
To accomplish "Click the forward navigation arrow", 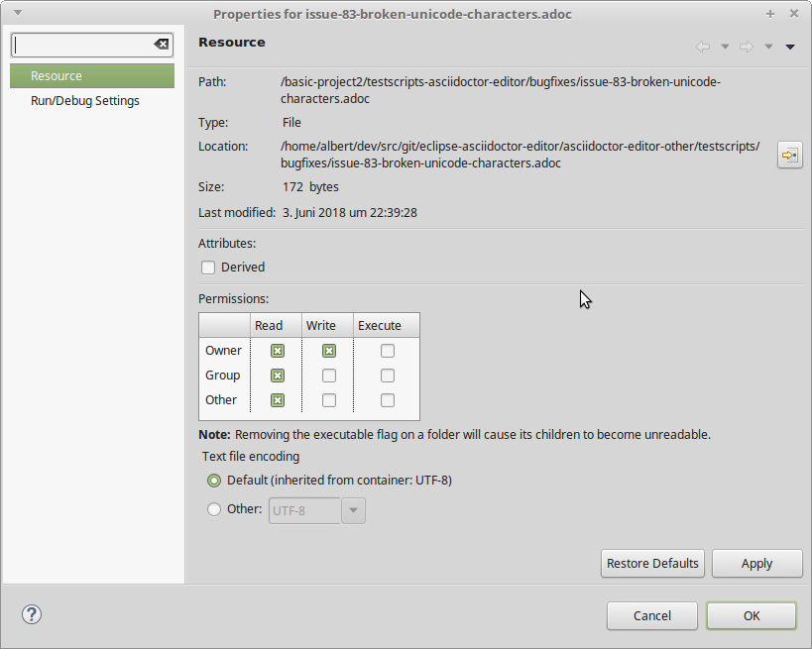I will tap(746, 47).
